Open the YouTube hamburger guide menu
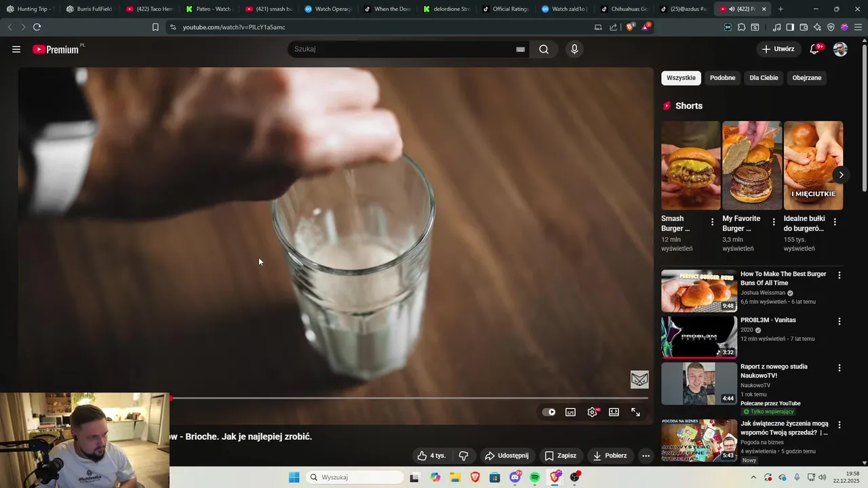The width and height of the screenshot is (868, 488). pos(16,49)
